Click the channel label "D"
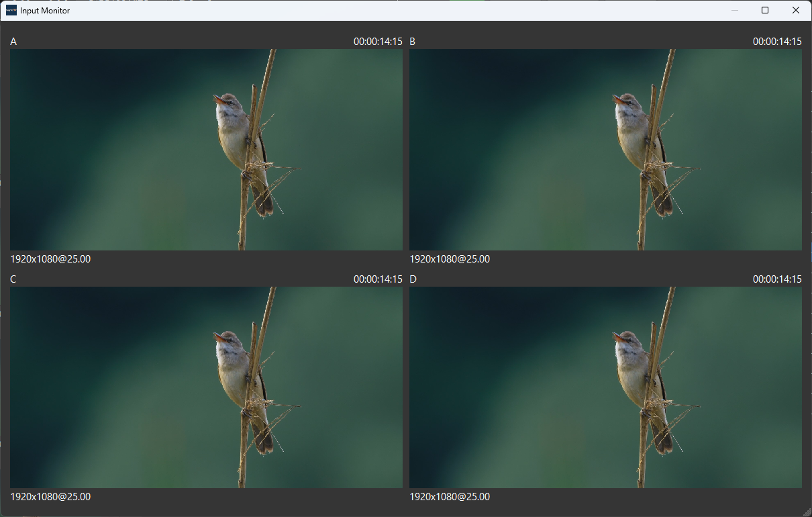The height and width of the screenshot is (517, 812). point(413,279)
